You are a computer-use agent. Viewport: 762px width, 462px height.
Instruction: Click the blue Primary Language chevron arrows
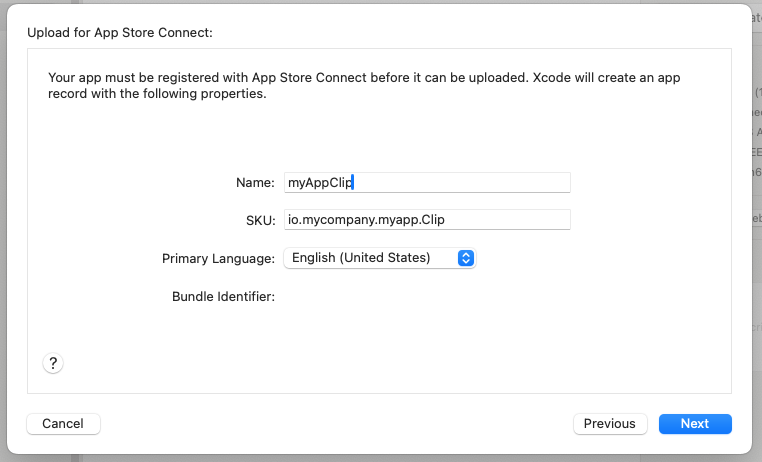coord(465,258)
